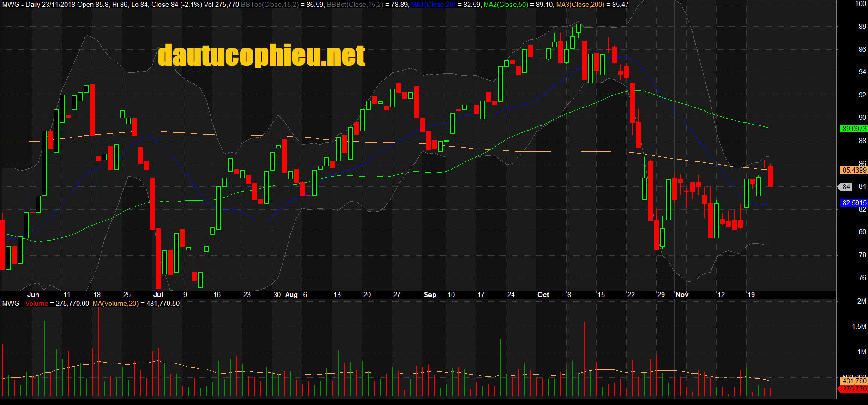Click the BBBot(Close,15,2) indicator label
Screen dimensions: 868x405
pos(355,5)
